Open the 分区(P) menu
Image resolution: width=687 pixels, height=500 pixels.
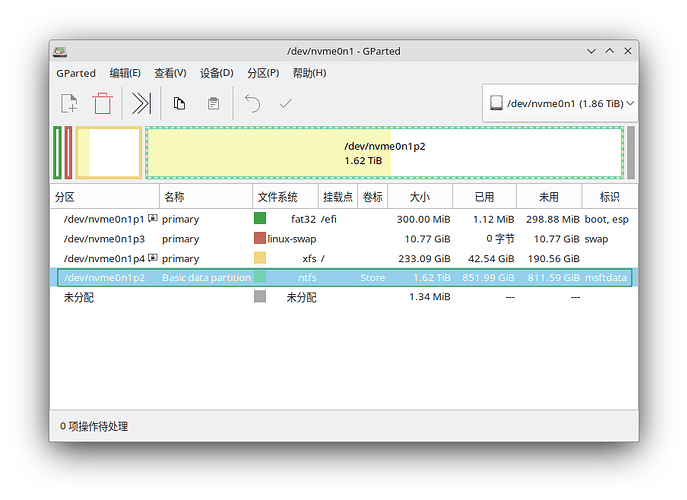[x=263, y=73]
